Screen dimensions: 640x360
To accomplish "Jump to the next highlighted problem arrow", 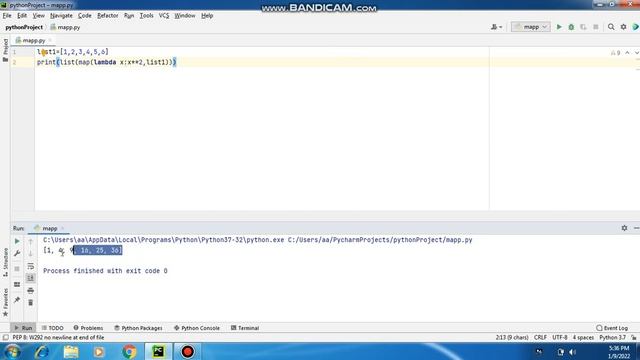I will (x=636, y=53).
